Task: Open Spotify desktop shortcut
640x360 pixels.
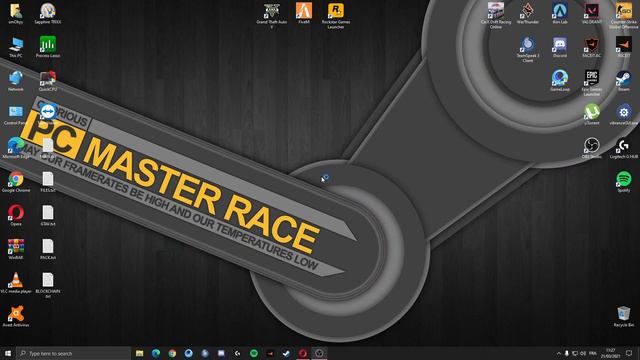Action: click(x=624, y=181)
